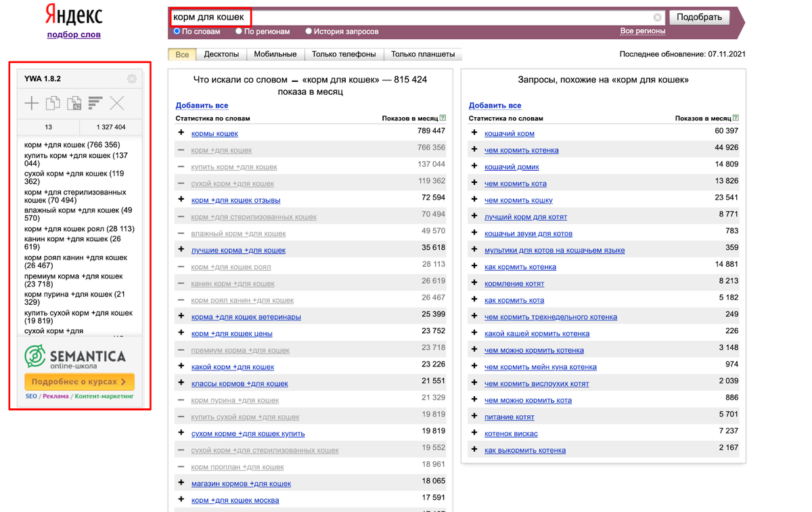Viewport: 812px width, 512px height.
Task: Click the YWA add phrase plus icon
Action: (32, 103)
